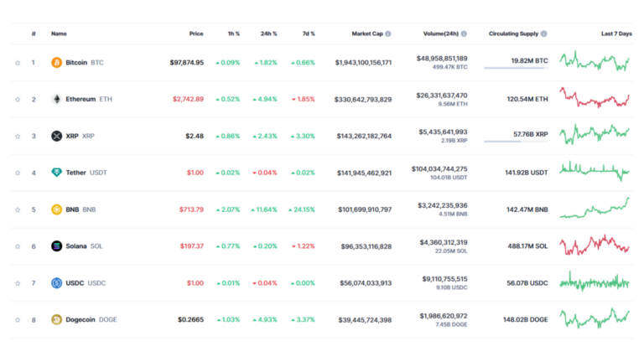Click the Solana logo icon
The image size is (644, 362).
57,246
